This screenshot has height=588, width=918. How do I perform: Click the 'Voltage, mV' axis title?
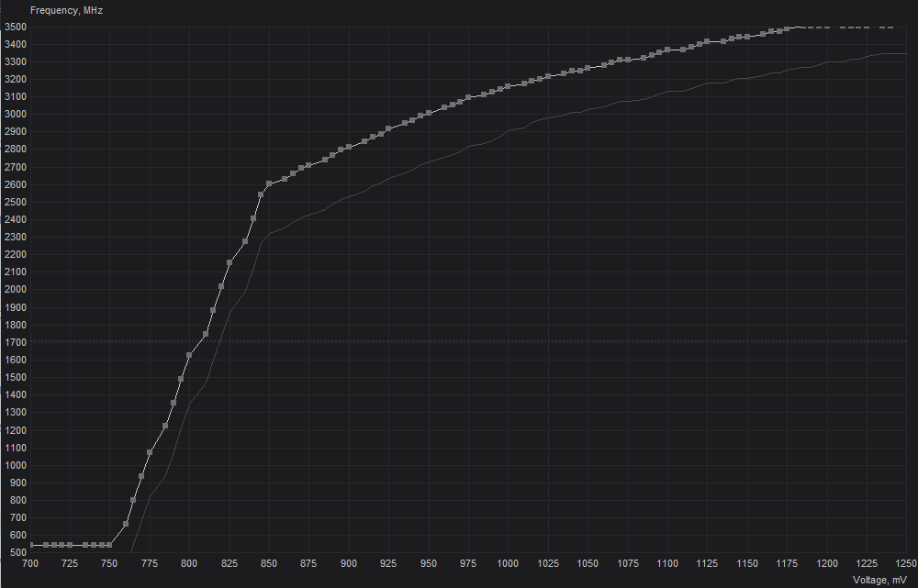coord(879,580)
